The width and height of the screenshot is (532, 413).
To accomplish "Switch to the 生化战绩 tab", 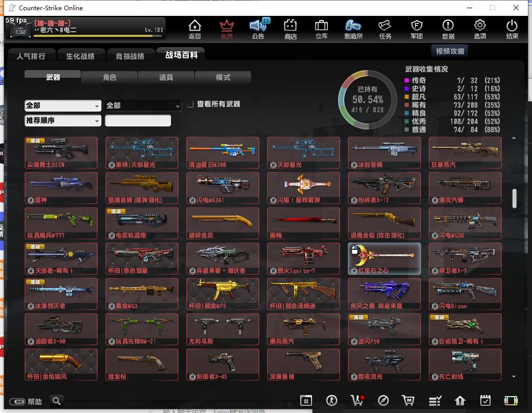I will 80,56.
